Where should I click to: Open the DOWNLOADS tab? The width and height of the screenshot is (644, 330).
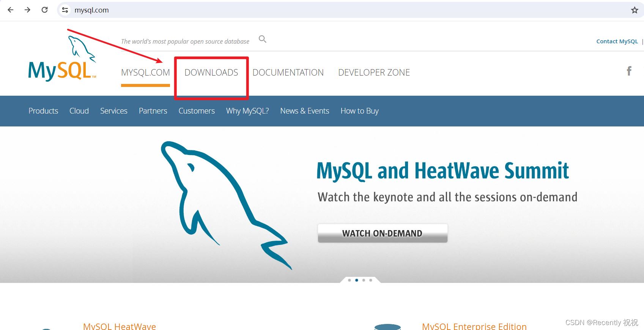click(x=211, y=73)
